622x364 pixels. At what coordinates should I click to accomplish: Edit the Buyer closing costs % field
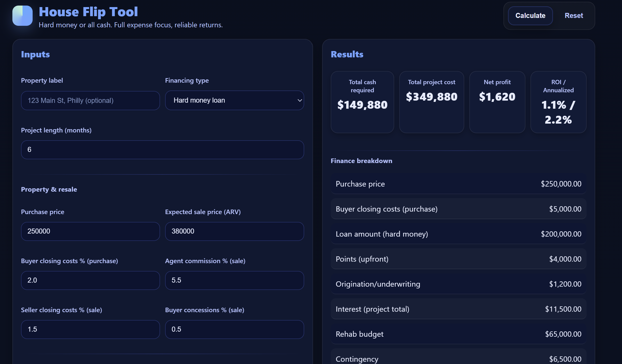pos(90,280)
